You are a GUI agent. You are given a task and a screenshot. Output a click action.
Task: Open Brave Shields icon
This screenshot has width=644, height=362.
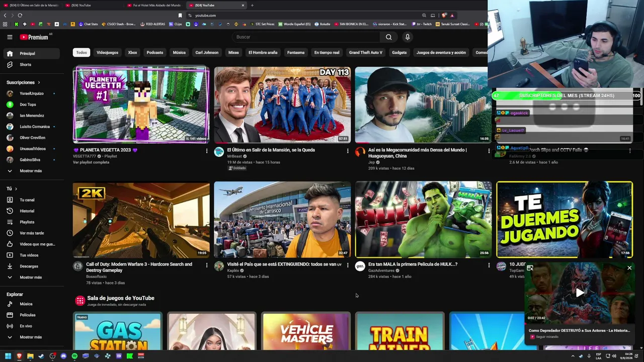click(x=444, y=16)
